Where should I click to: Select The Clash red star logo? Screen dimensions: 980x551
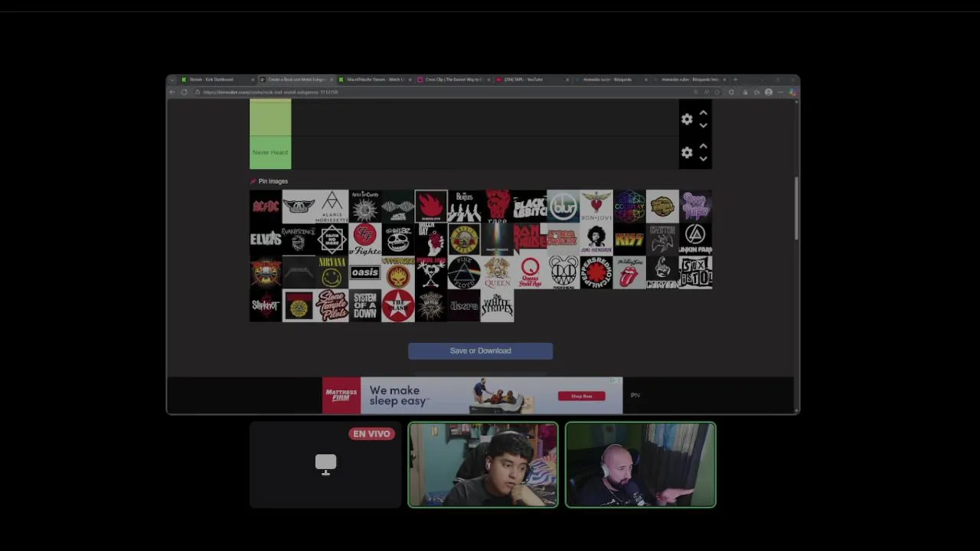[x=398, y=305]
